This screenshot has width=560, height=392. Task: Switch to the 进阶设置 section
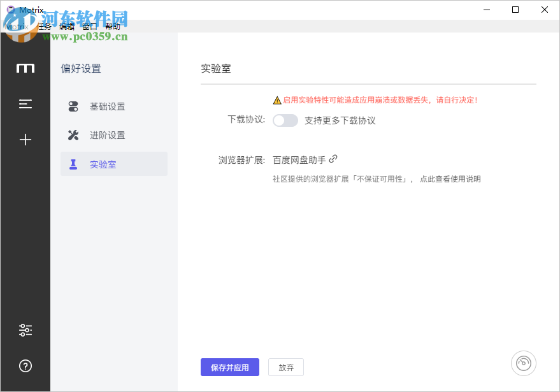107,135
